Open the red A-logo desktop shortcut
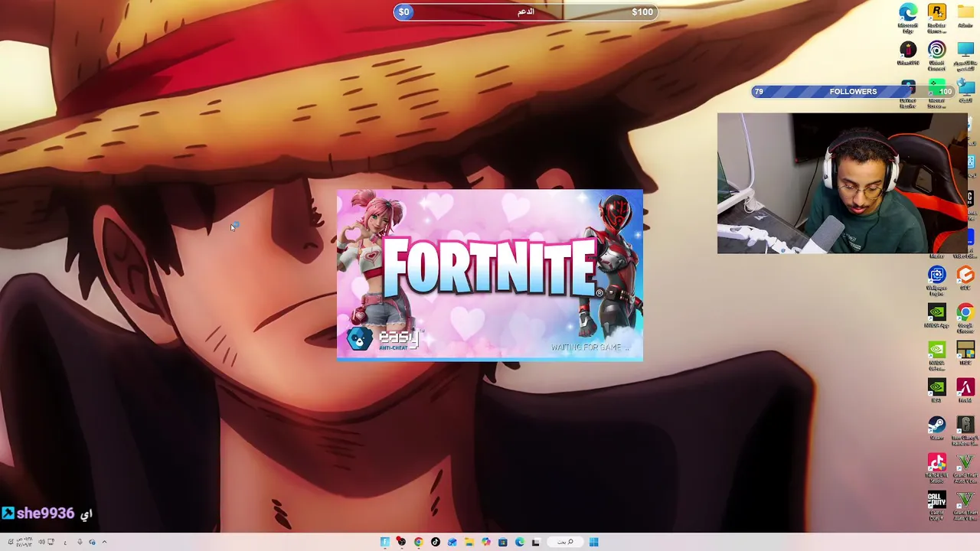The width and height of the screenshot is (980, 551). (965, 391)
